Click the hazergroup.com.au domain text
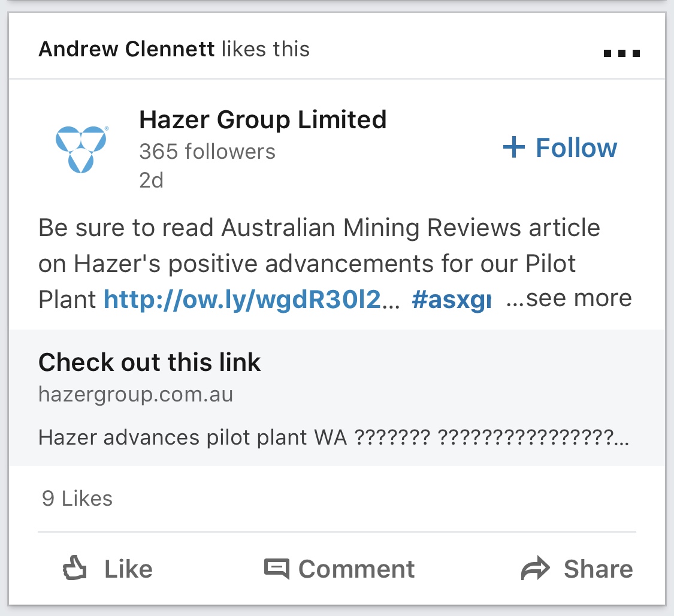The image size is (674, 616). coord(136,394)
